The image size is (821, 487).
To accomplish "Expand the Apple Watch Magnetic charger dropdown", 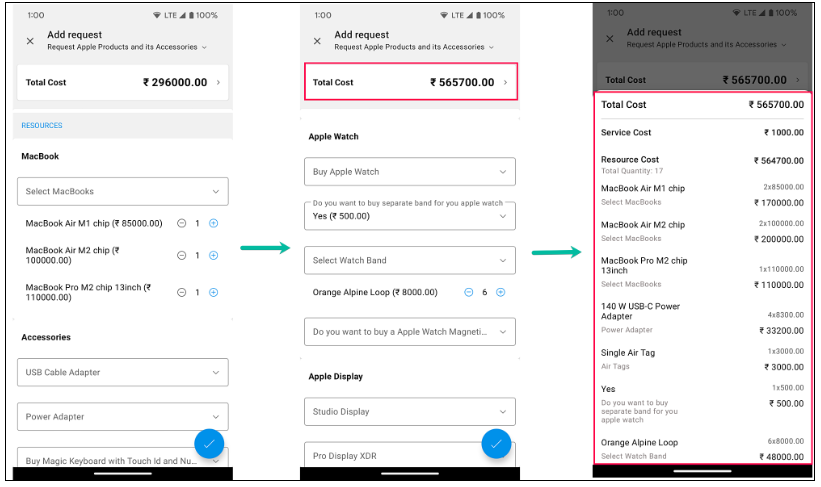I will (410, 331).
